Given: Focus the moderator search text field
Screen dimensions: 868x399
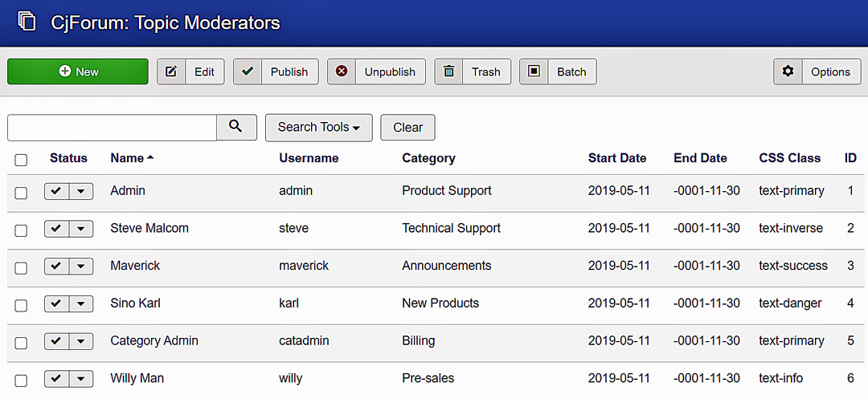Looking at the screenshot, I should (112, 128).
